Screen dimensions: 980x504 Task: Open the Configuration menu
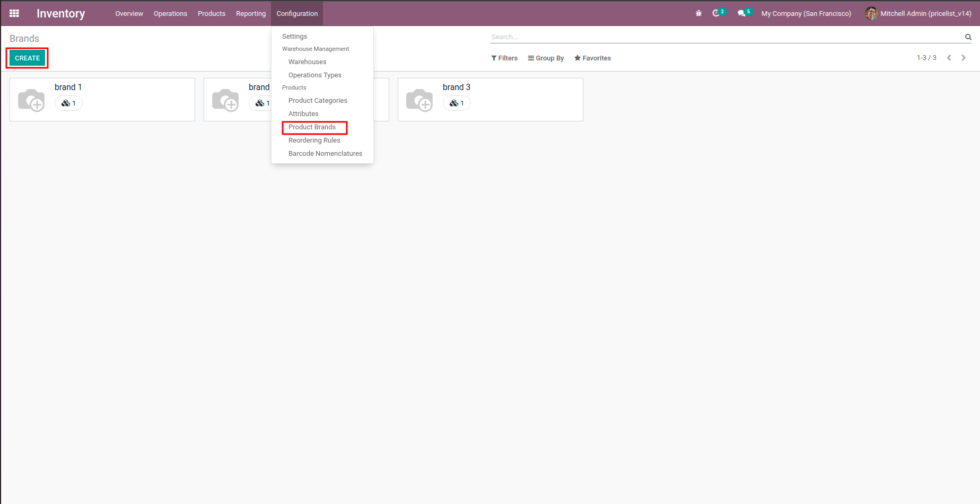point(297,14)
